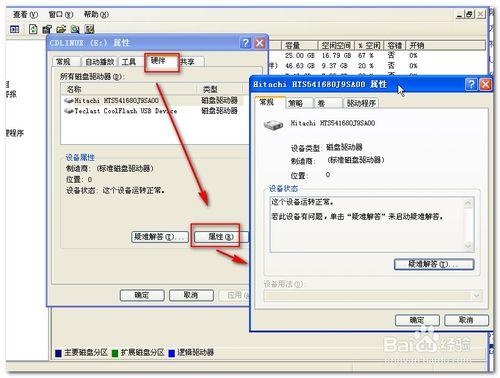Click the 25.00 GB capacity cell
The height and width of the screenshot is (378, 500).
pyautogui.click(x=299, y=56)
